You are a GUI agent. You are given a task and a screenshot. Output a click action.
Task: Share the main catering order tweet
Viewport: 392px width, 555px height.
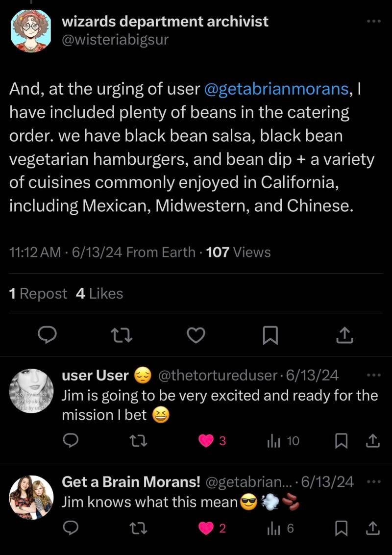tap(344, 335)
